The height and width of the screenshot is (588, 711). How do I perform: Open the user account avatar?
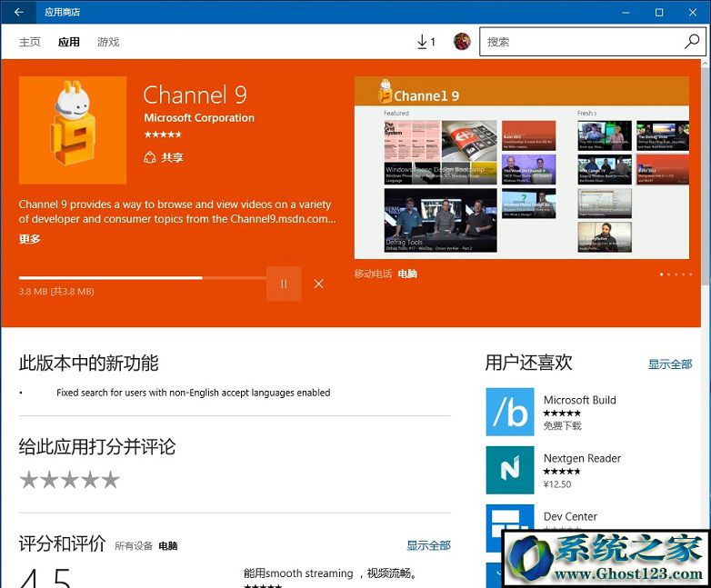[x=462, y=42]
